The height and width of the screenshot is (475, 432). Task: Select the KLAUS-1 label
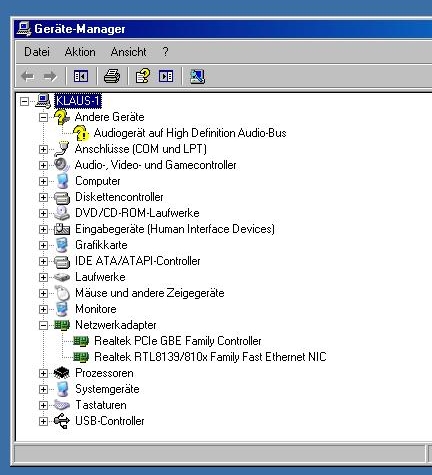[78, 101]
